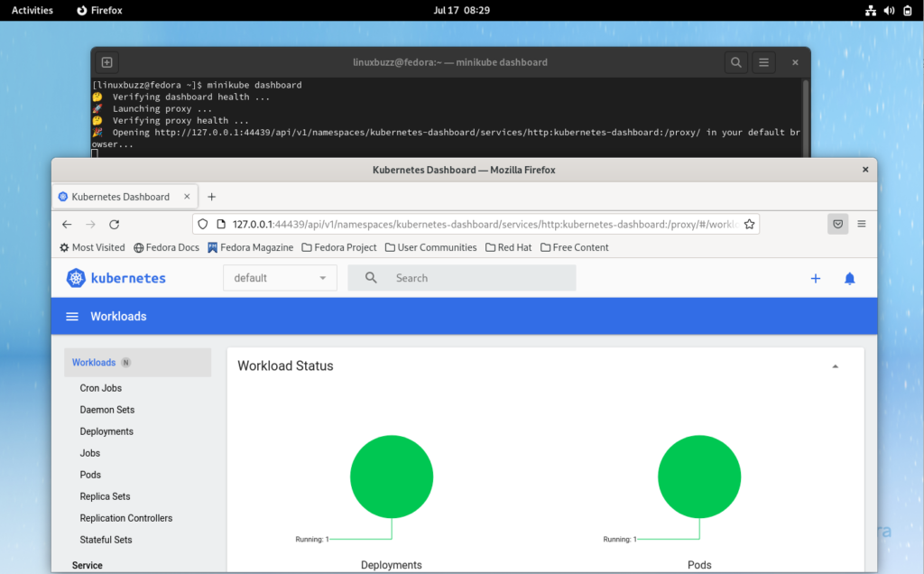Viewport: 924px width, 574px height.
Task: Collapse the Workload Status card
Action: point(835,366)
